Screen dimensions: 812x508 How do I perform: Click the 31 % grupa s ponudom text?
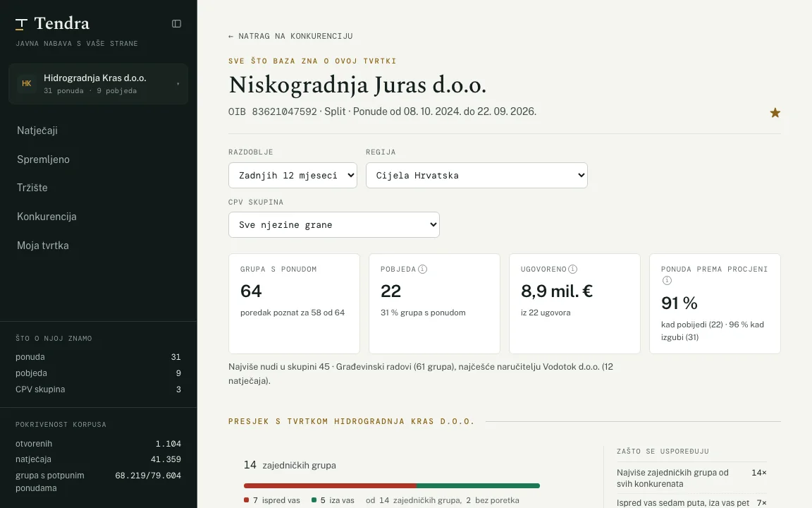coord(423,313)
